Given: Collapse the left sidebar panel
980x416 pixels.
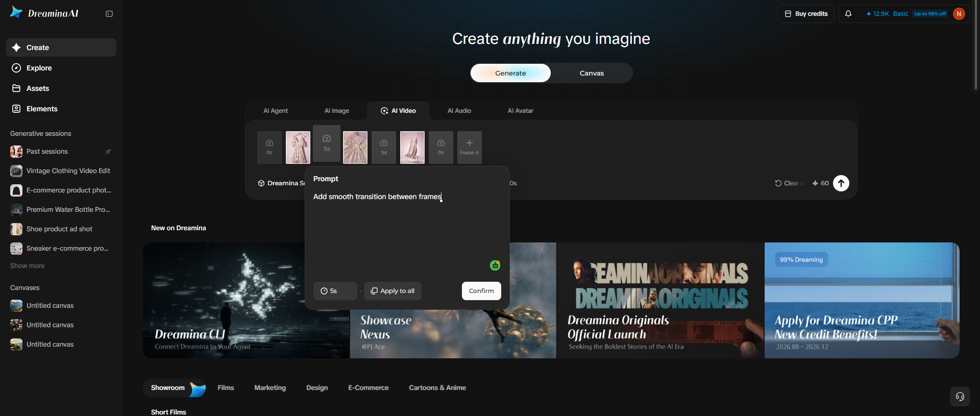Looking at the screenshot, I should point(109,14).
